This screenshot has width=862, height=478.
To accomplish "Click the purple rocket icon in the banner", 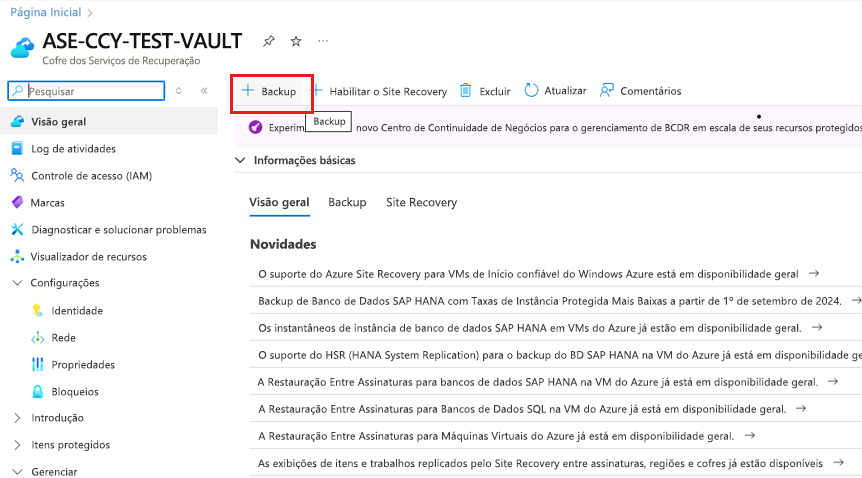I will 255,128.
